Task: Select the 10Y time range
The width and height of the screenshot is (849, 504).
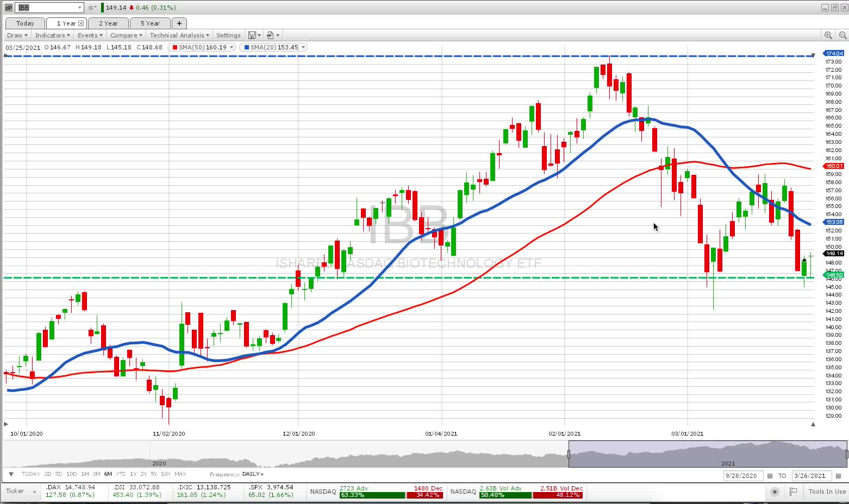Action: pos(166,474)
